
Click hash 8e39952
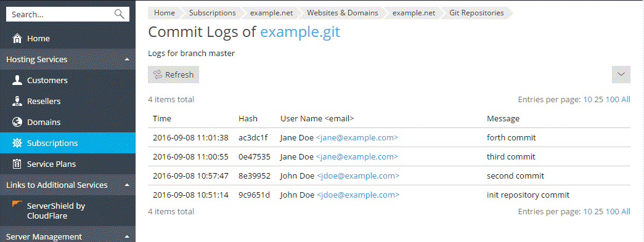(x=255, y=176)
